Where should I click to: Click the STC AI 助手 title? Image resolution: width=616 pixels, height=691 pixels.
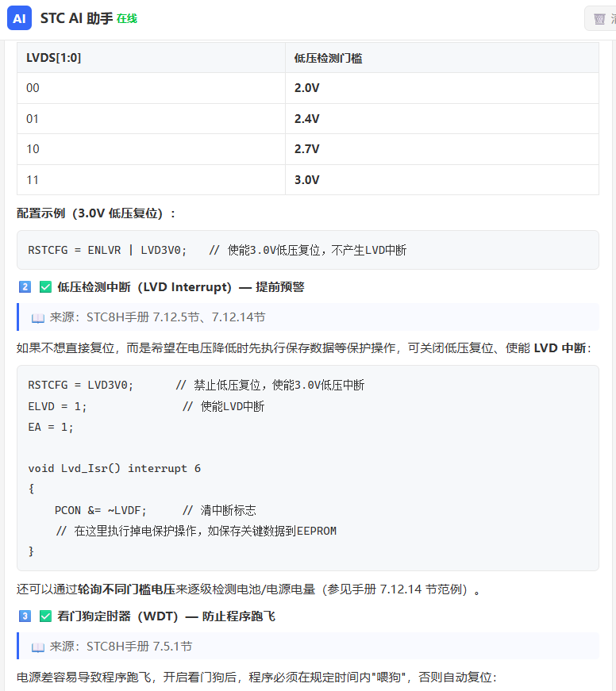77,18
